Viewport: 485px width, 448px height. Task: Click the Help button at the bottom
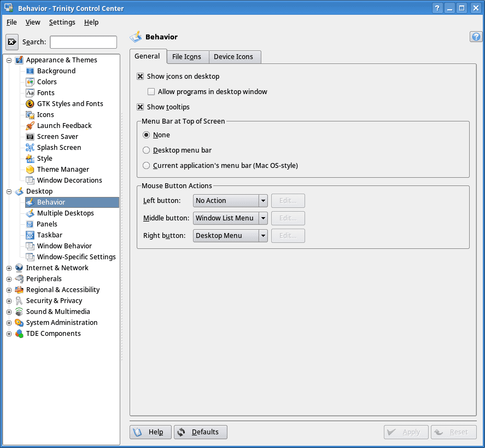[x=150, y=432]
